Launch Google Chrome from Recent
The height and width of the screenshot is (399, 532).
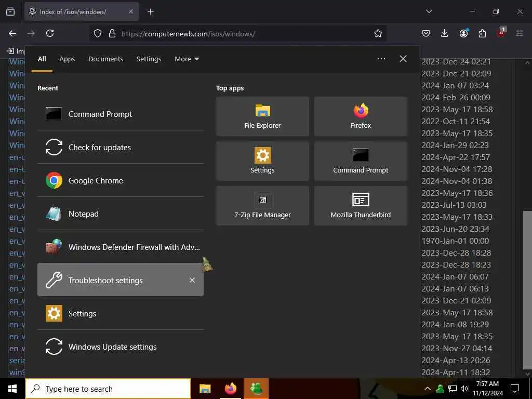[121, 180]
